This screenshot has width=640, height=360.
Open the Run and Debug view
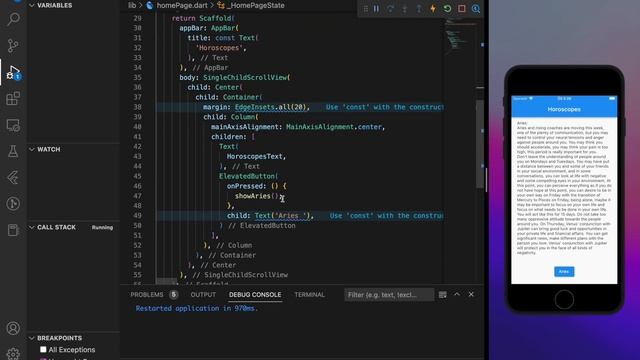pyautogui.click(x=13, y=72)
